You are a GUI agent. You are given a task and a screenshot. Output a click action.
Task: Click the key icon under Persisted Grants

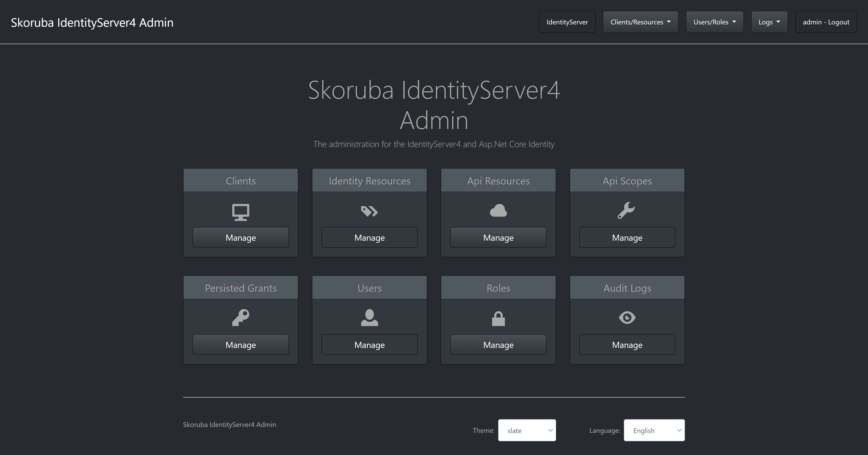click(x=241, y=317)
